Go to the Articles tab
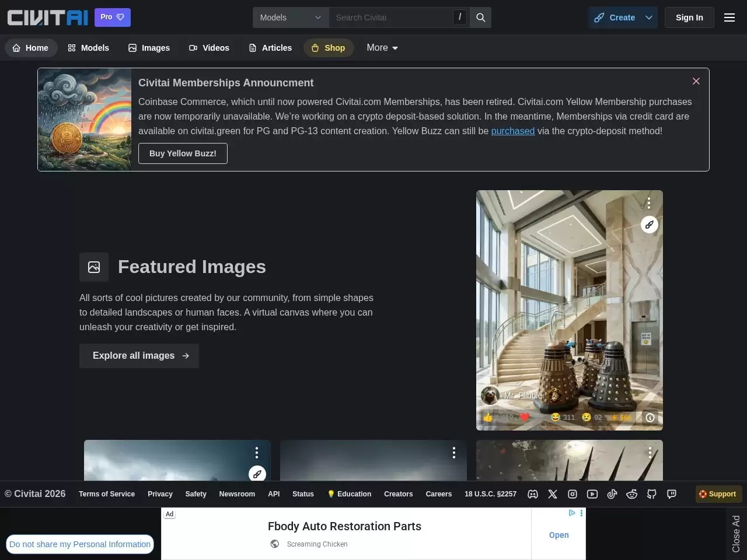The image size is (747, 560). click(270, 48)
